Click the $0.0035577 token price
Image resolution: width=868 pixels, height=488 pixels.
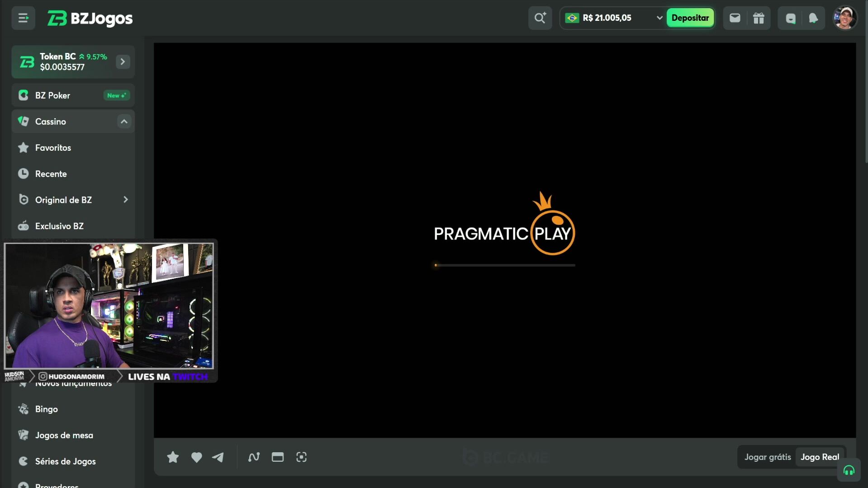click(62, 67)
